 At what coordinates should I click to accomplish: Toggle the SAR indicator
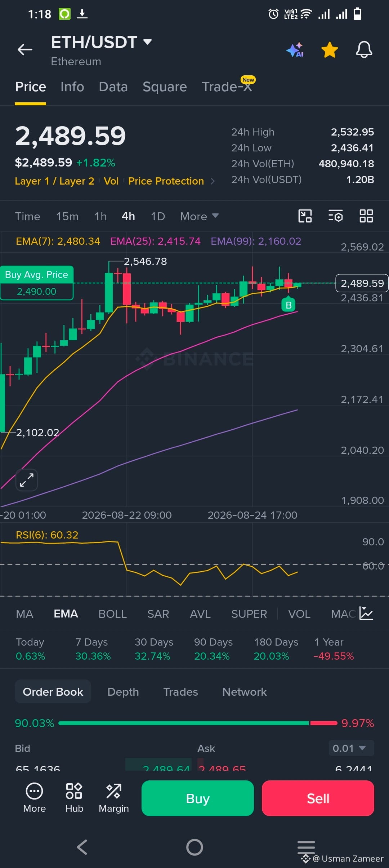[158, 614]
